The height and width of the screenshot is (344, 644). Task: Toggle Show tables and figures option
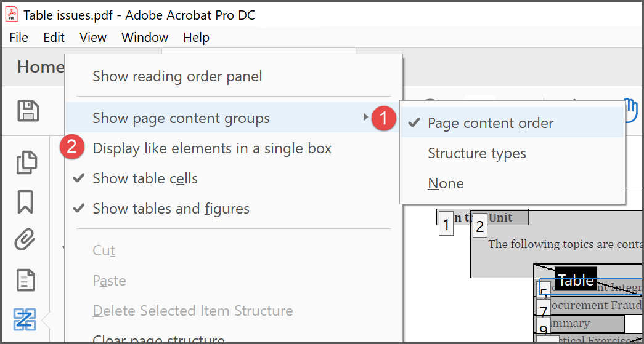click(x=171, y=209)
